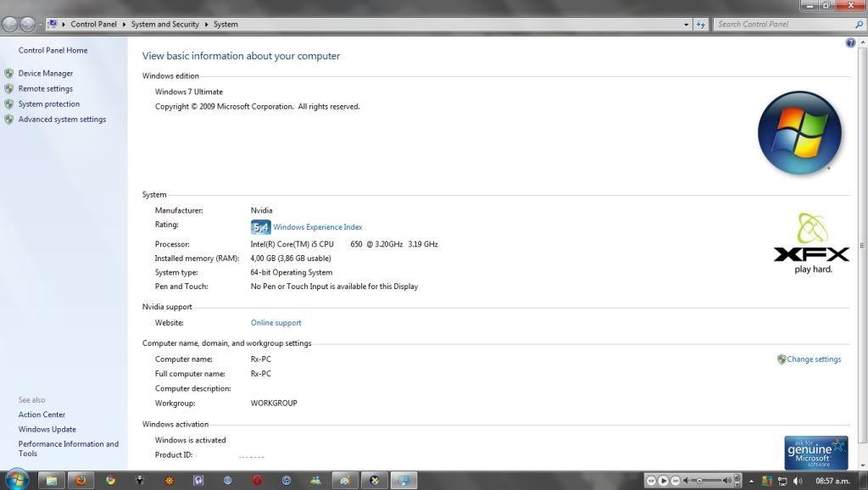Image resolution: width=868 pixels, height=490 pixels.
Task: Open Windows Experience Index link
Action: tap(317, 227)
